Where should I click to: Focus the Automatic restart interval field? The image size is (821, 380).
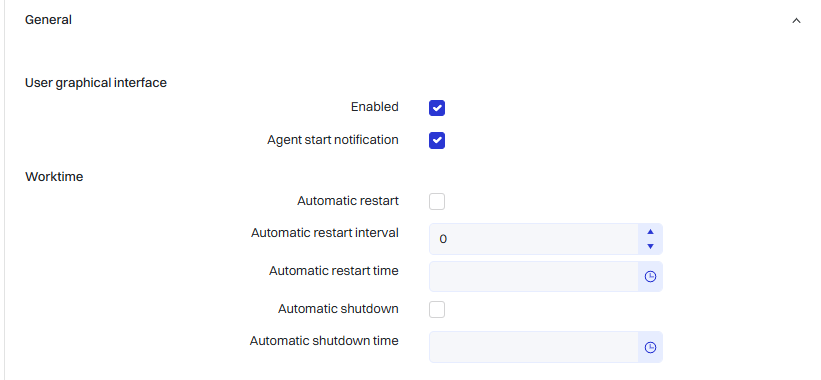(x=534, y=239)
